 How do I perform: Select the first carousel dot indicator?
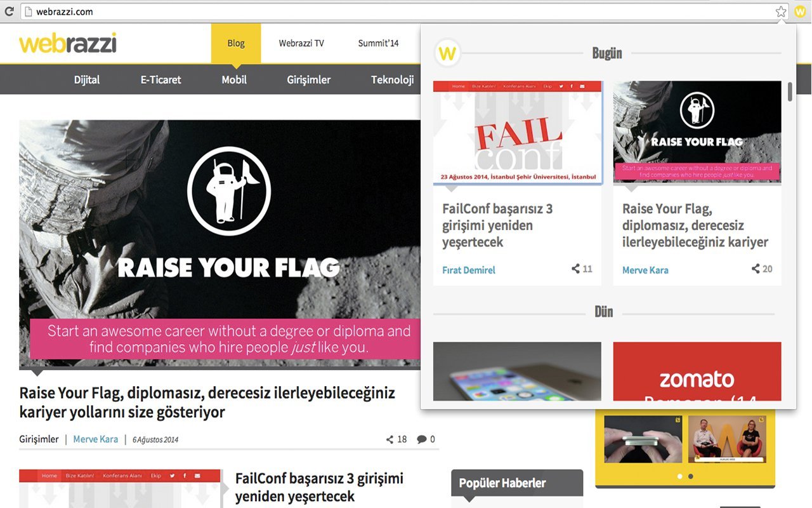click(x=680, y=476)
